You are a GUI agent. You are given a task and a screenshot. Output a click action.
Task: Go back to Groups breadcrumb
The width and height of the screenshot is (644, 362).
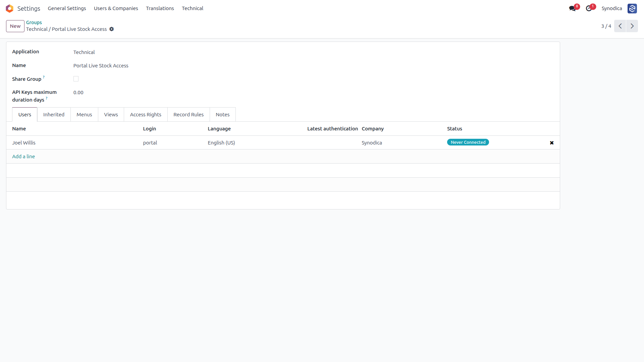click(x=34, y=22)
